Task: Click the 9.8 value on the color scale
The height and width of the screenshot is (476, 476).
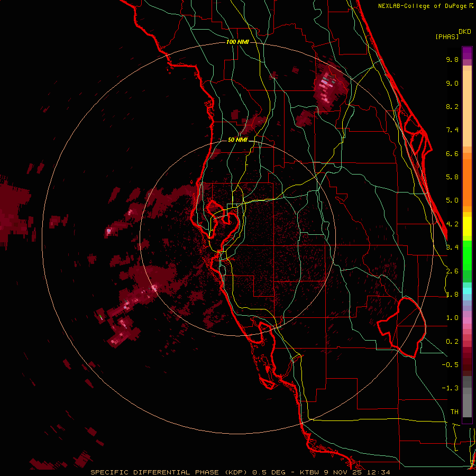Action: tap(452, 59)
